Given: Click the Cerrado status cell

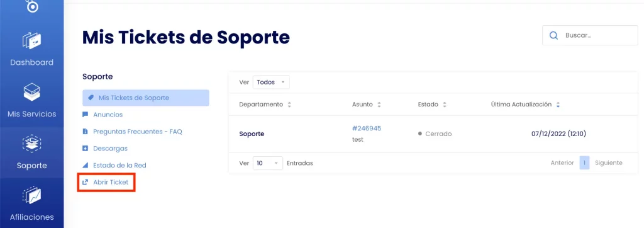Looking at the screenshot, I should (435, 134).
